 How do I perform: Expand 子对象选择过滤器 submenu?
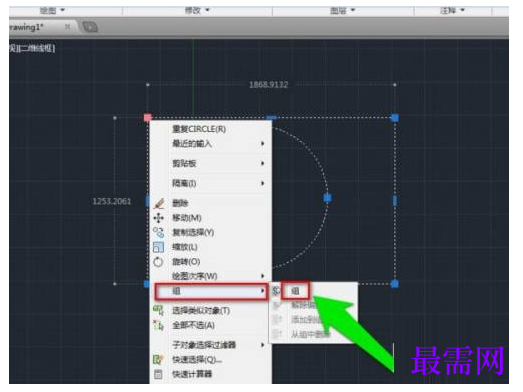[211, 345]
